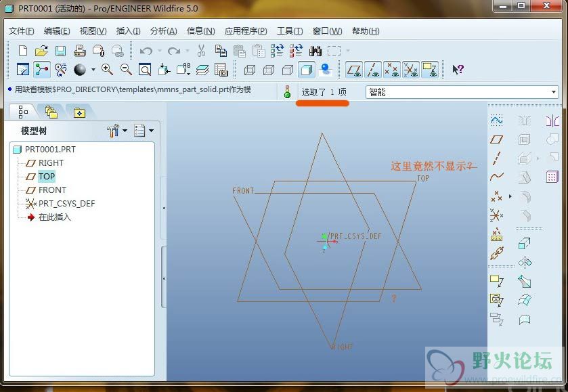Click the Pattern tool grid icon

click(552, 177)
